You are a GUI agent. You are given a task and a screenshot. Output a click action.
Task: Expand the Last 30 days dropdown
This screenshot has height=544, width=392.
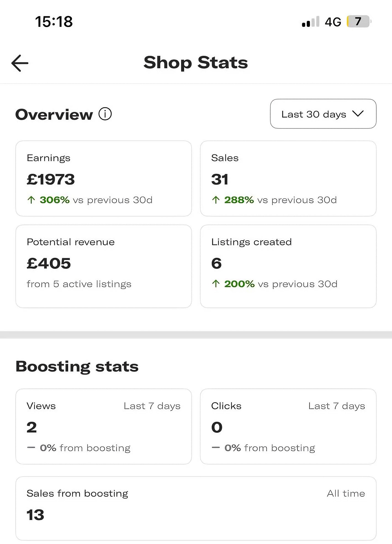pos(323,114)
